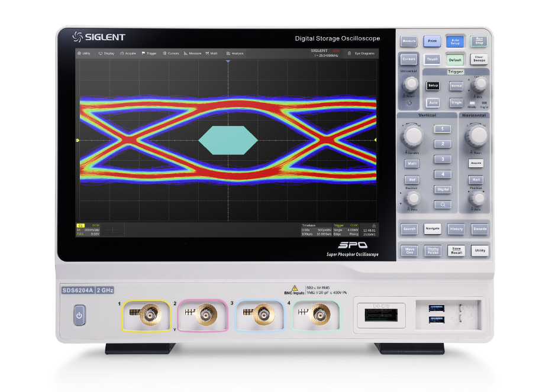555x392 pixels.
Task: Click the teal hexagonal eye mask
Action: (x=228, y=140)
